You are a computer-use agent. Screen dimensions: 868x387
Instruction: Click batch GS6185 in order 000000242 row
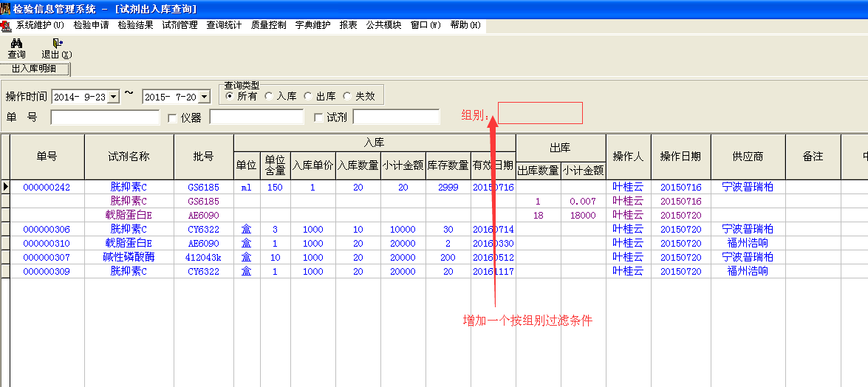[x=204, y=187]
